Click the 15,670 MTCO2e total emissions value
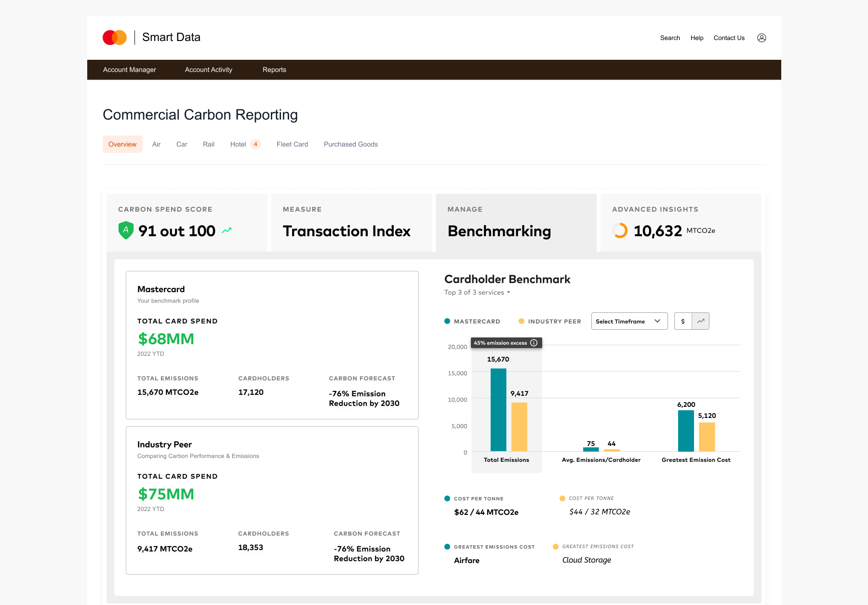 (168, 392)
